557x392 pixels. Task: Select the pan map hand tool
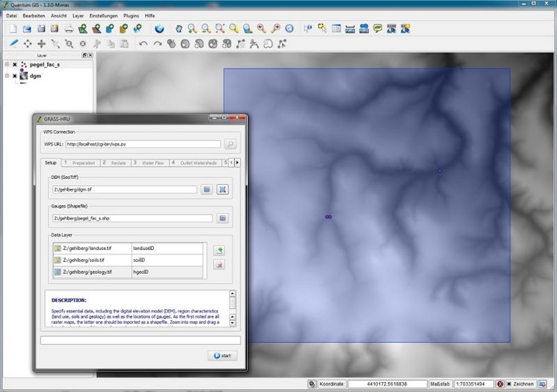click(x=179, y=29)
